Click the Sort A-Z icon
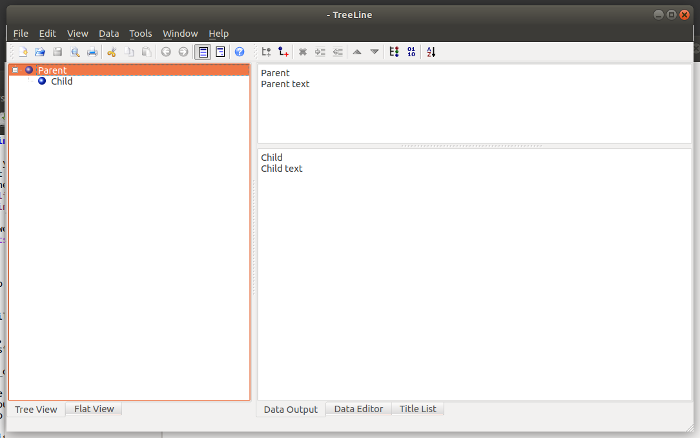700x438 pixels. click(x=431, y=52)
